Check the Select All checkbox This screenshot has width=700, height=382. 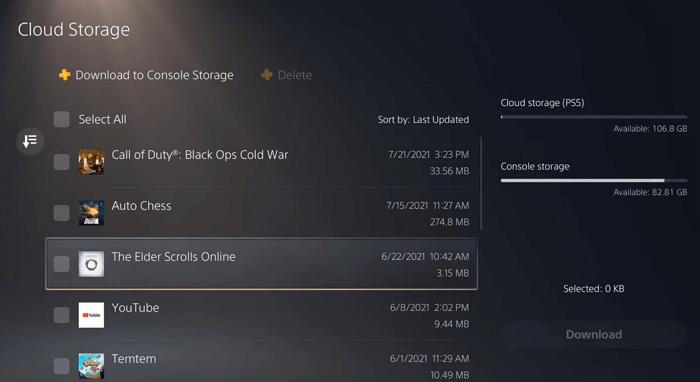click(62, 120)
